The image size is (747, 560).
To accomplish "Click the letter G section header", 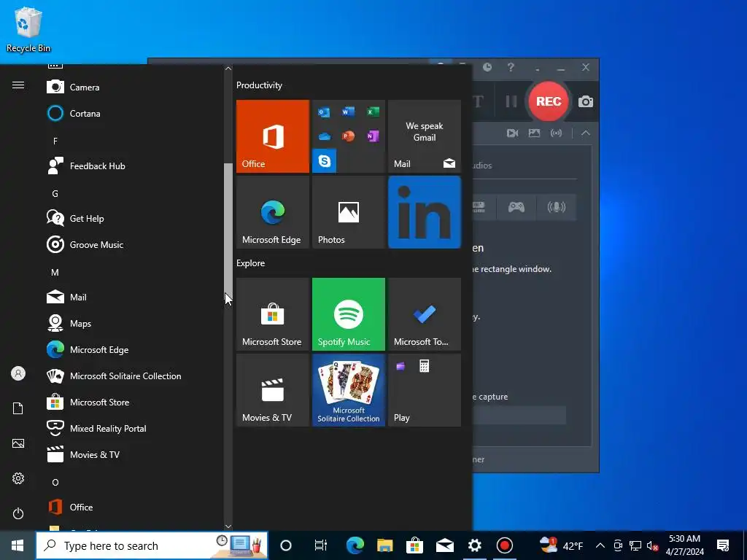I will [x=55, y=194].
